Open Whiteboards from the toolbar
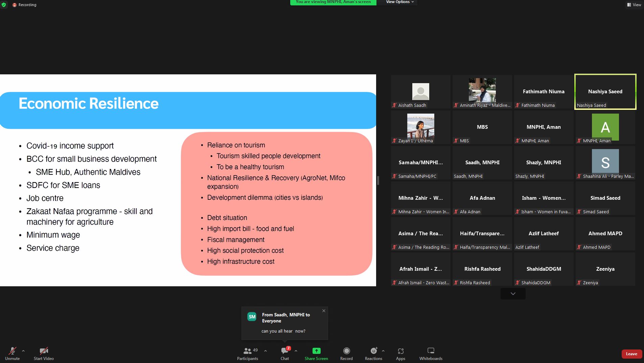 click(431, 351)
